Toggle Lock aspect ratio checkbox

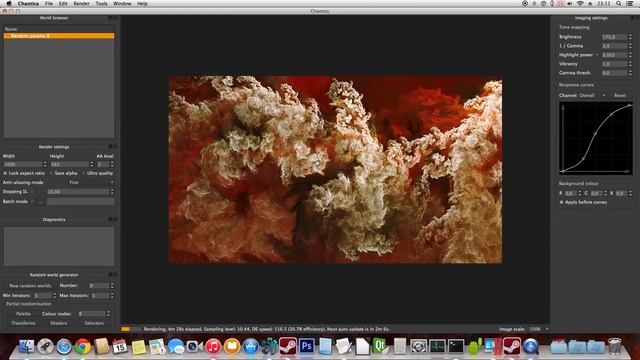click(x=5, y=173)
